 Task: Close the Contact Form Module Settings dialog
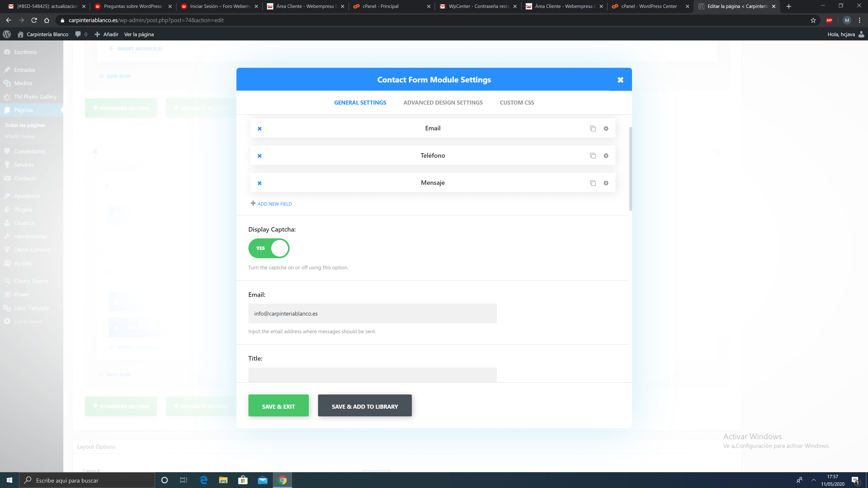pos(620,80)
